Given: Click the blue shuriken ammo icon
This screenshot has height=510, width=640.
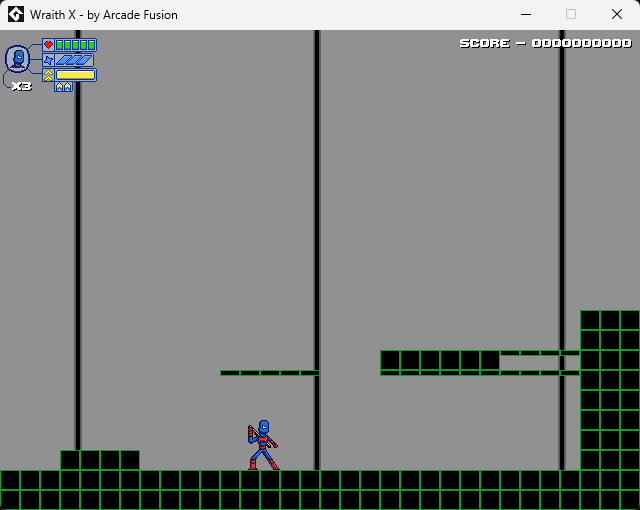Looking at the screenshot, I should tap(48, 60).
